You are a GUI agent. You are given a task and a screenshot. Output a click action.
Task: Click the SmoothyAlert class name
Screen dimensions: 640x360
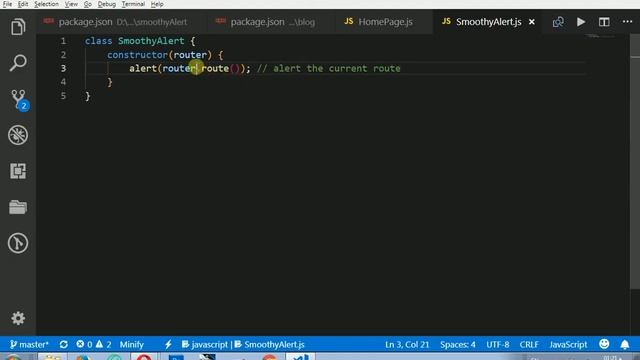[x=151, y=41]
